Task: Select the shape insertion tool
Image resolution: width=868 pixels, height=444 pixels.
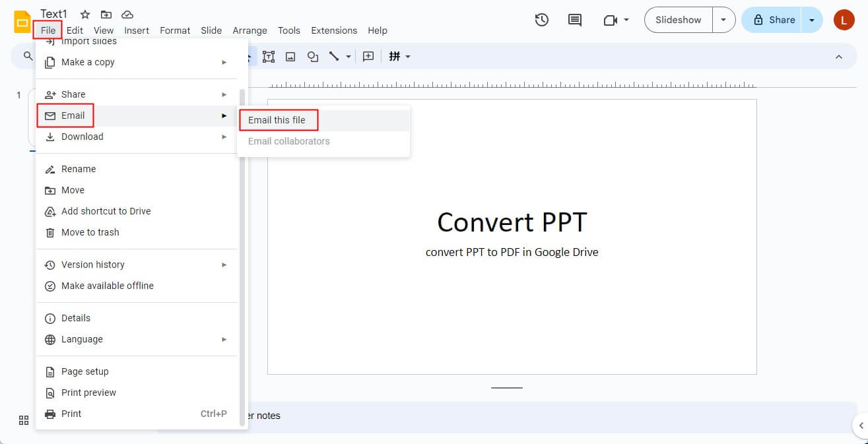Action: 312,56
